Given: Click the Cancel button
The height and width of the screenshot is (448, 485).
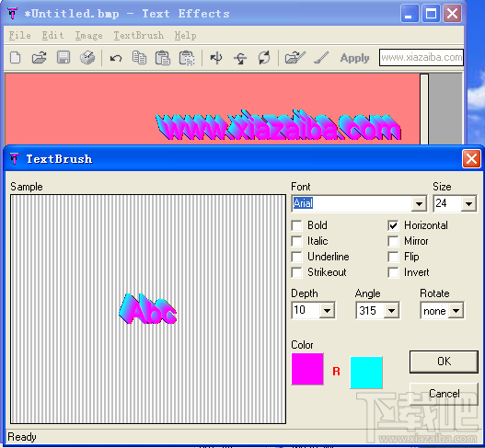Looking at the screenshot, I should point(444,394).
